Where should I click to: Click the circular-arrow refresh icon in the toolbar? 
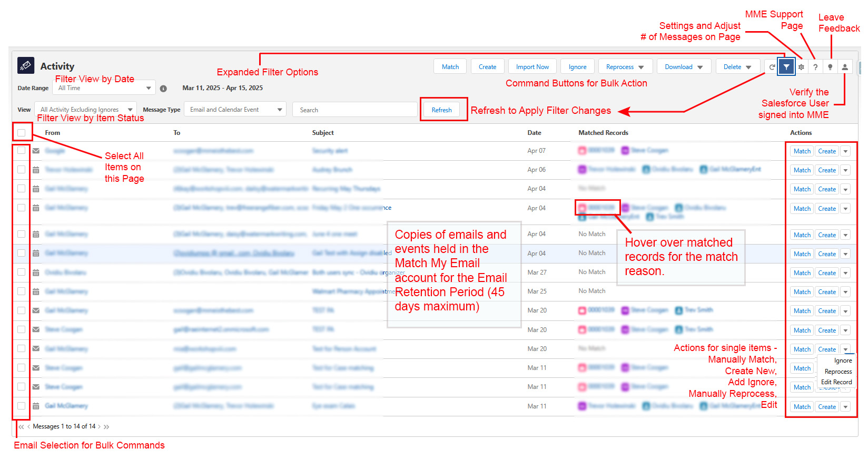[772, 67]
